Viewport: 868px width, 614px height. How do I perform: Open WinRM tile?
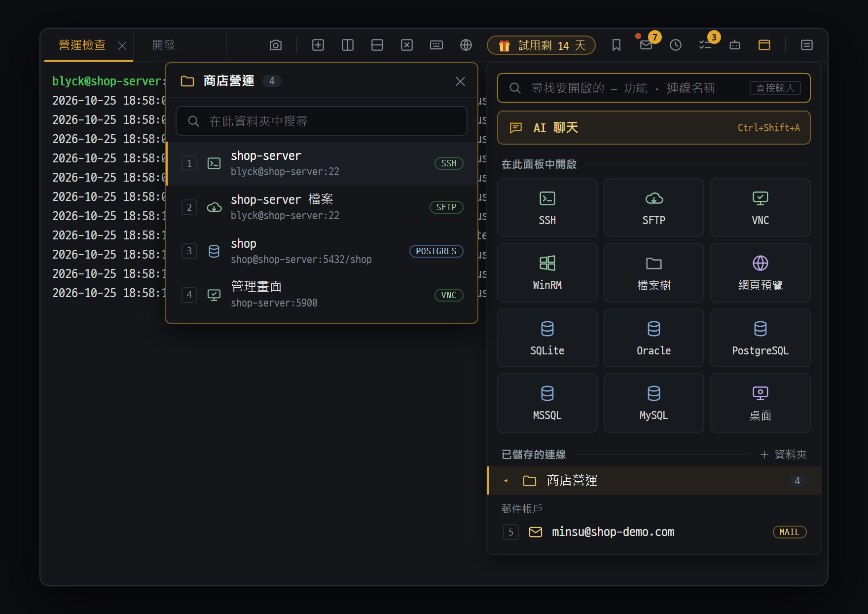(547, 272)
